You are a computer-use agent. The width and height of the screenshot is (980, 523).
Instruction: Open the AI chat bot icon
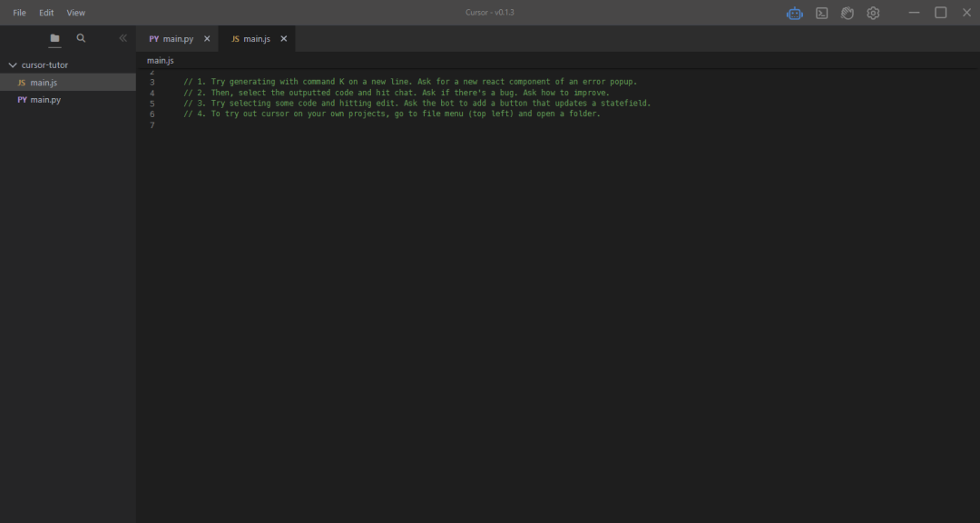point(794,13)
